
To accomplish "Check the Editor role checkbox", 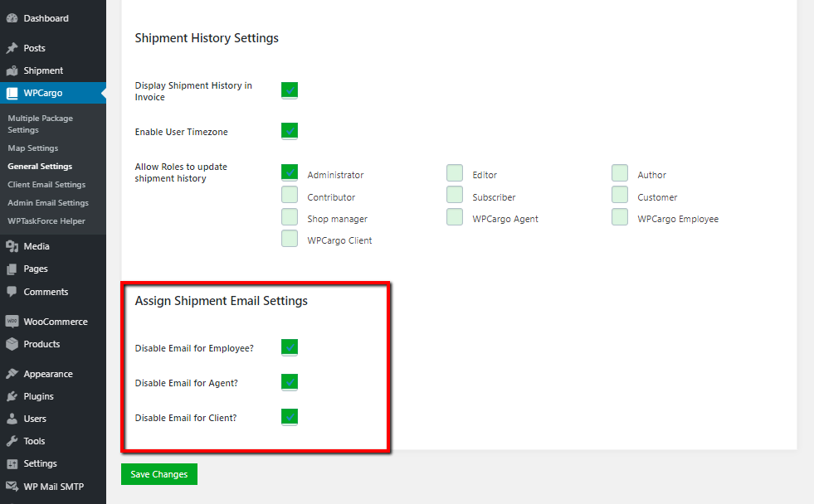I will [455, 172].
